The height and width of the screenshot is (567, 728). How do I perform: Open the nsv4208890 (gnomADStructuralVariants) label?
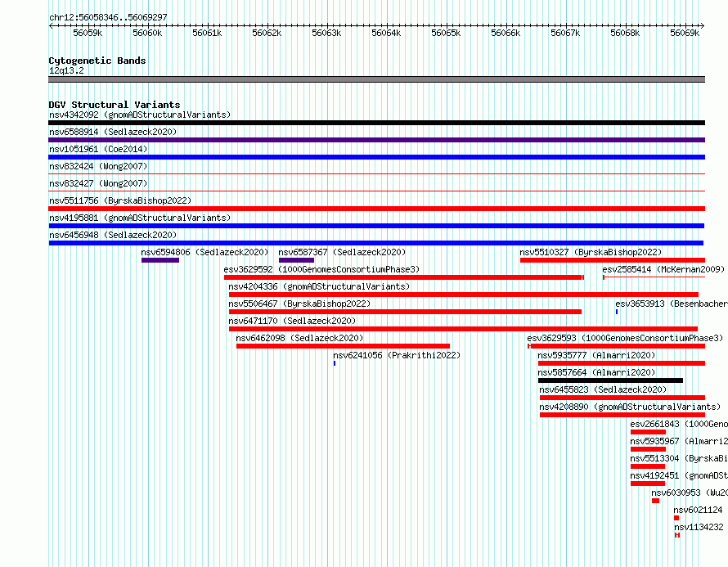(630, 407)
